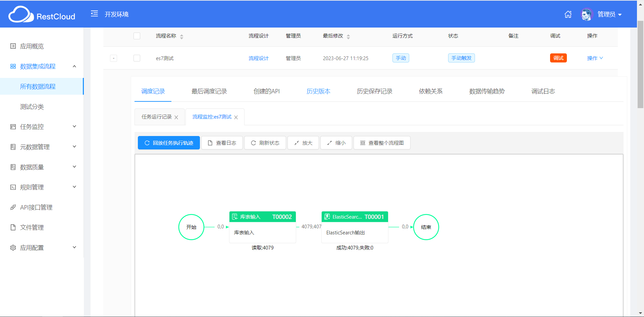Tick the es7测试 row checkbox
644x317 pixels.
click(137, 58)
